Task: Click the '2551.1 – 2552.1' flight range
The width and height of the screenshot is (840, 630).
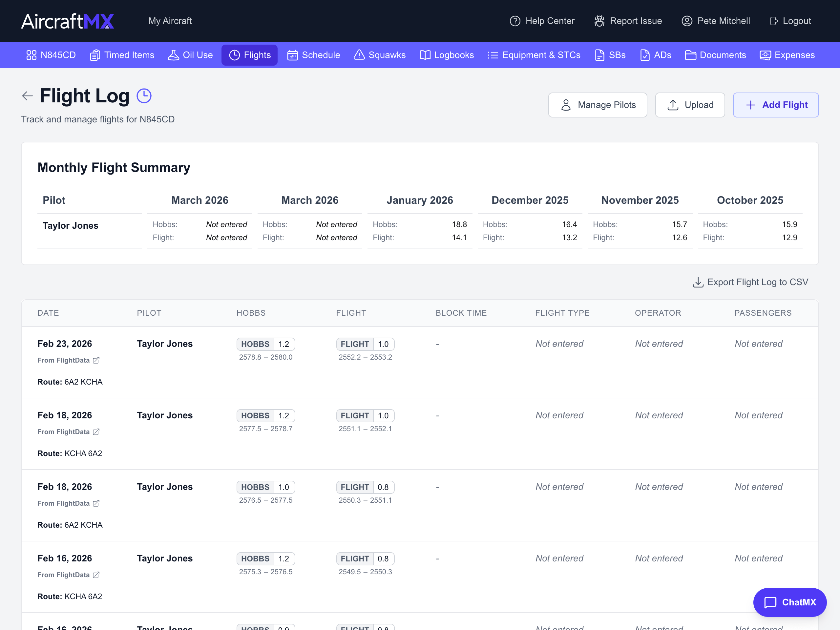Action: (x=365, y=429)
